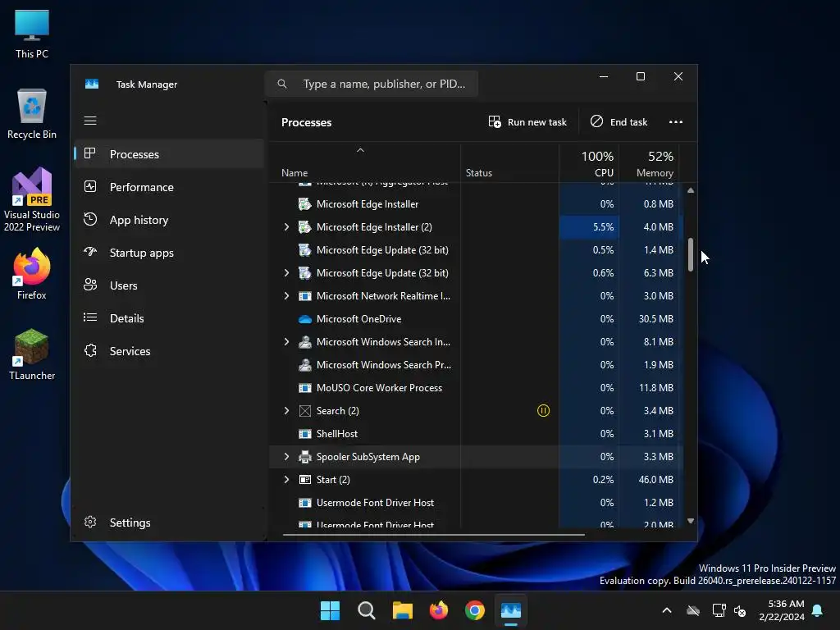Open the App history page
The image size is (840, 630).
pos(169,220)
